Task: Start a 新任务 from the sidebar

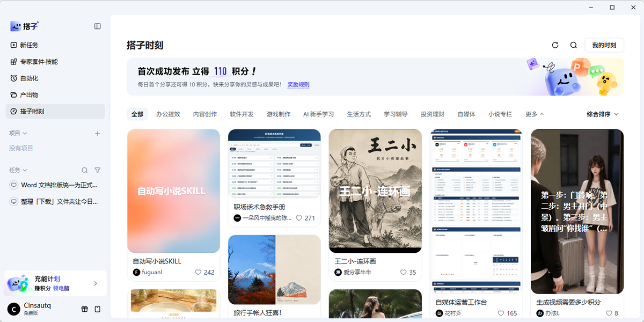Action: 55,45
